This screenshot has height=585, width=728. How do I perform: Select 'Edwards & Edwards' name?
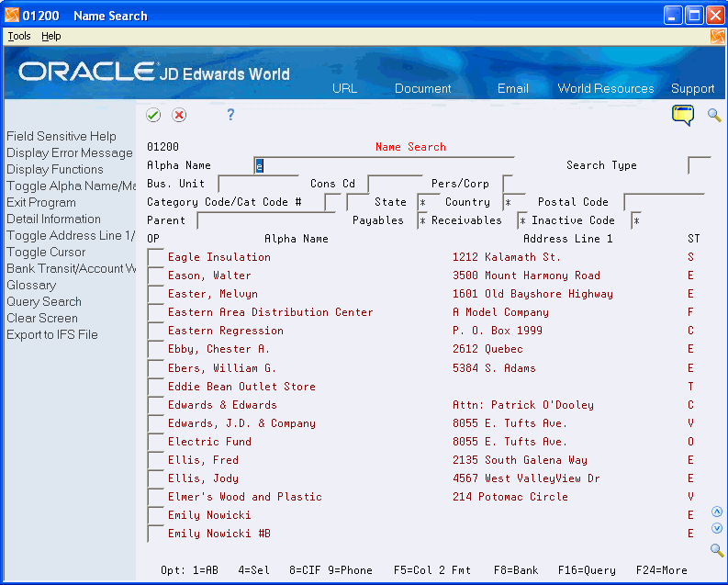click(222, 404)
